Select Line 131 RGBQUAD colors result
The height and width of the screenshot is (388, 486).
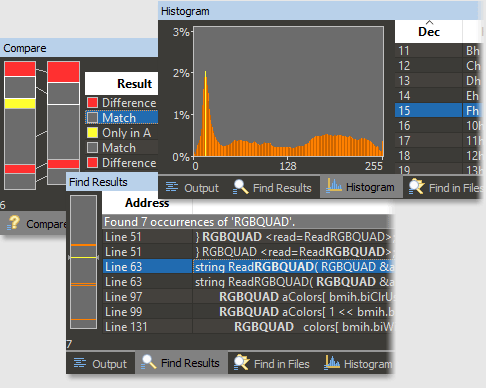click(248, 327)
